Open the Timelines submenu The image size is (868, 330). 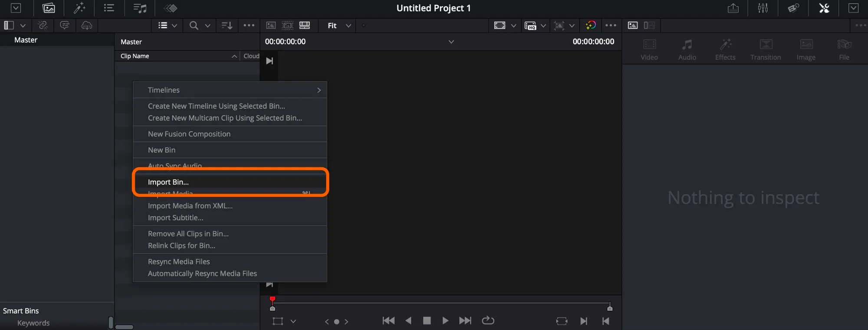click(x=230, y=90)
